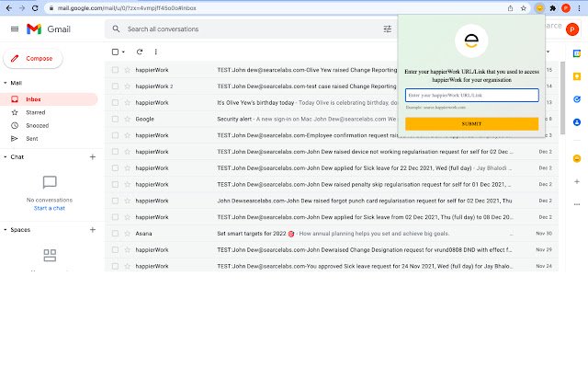
Task: Click the share icon in the address bar
Action: pyautogui.click(x=510, y=8)
